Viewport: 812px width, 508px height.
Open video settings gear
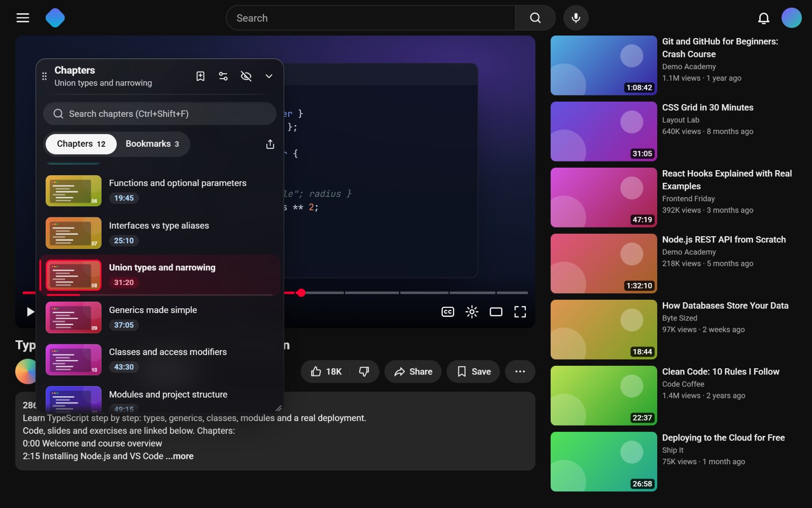(472, 312)
